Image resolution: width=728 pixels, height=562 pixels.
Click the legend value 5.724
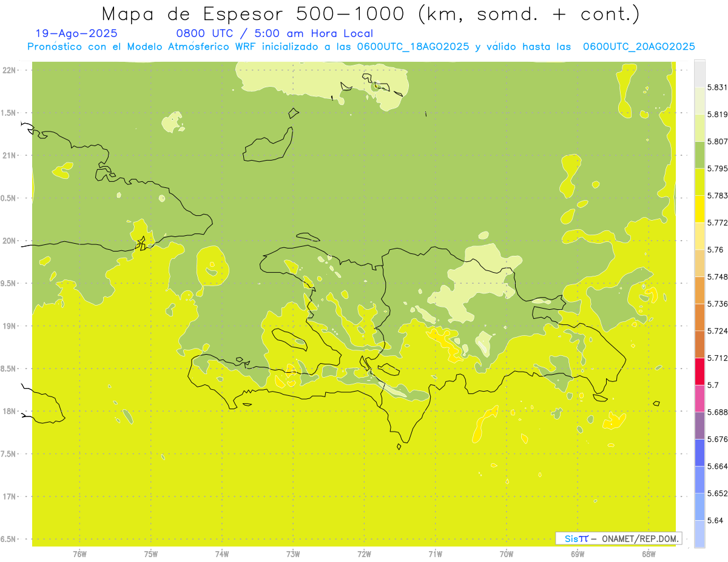click(x=717, y=331)
